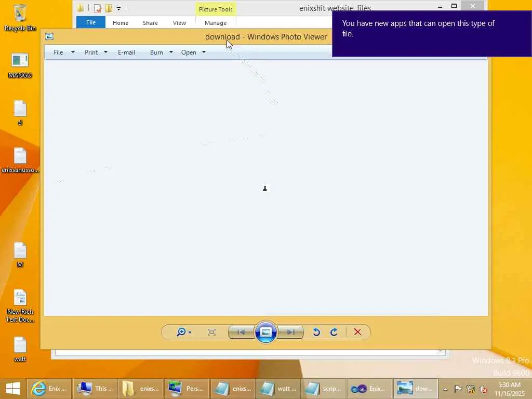Switch to enixs Notepad taskbar button

pyautogui.click(x=233, y=389)
